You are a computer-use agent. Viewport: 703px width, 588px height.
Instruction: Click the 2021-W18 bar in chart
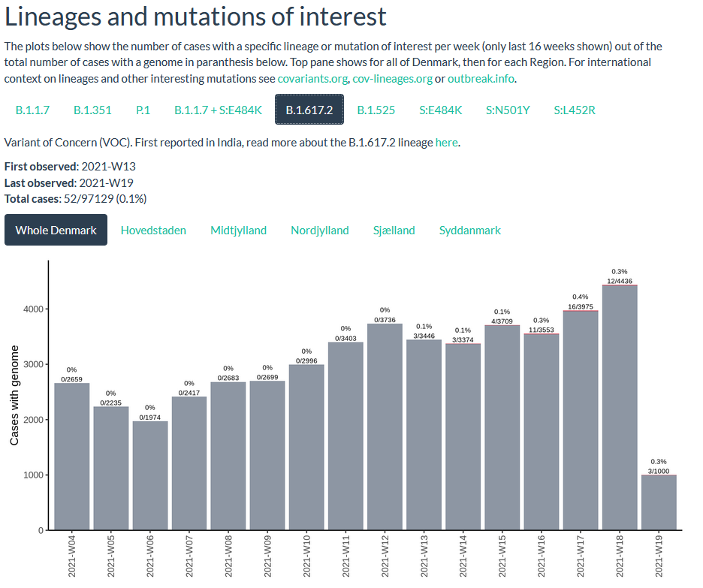(x=620, y=408)
